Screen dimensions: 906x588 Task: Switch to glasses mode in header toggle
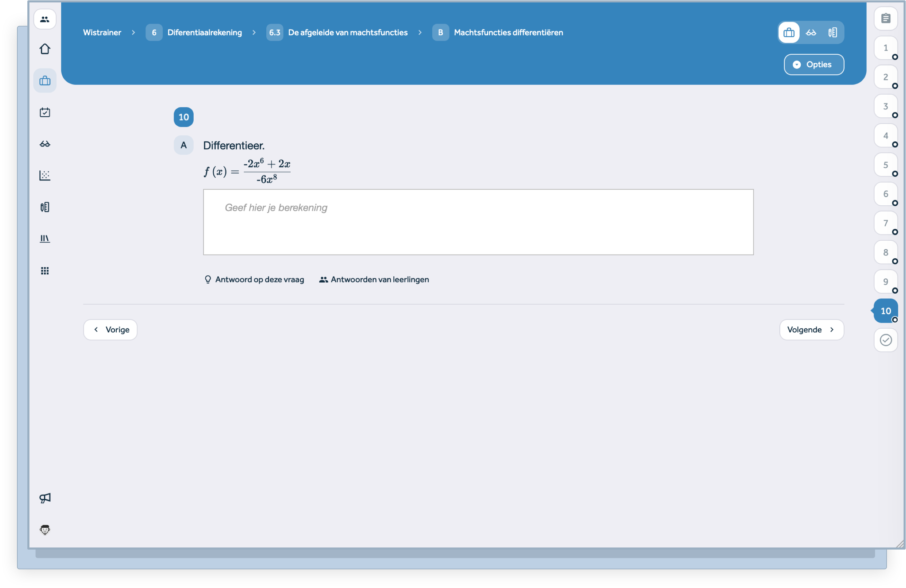point(811,32)
